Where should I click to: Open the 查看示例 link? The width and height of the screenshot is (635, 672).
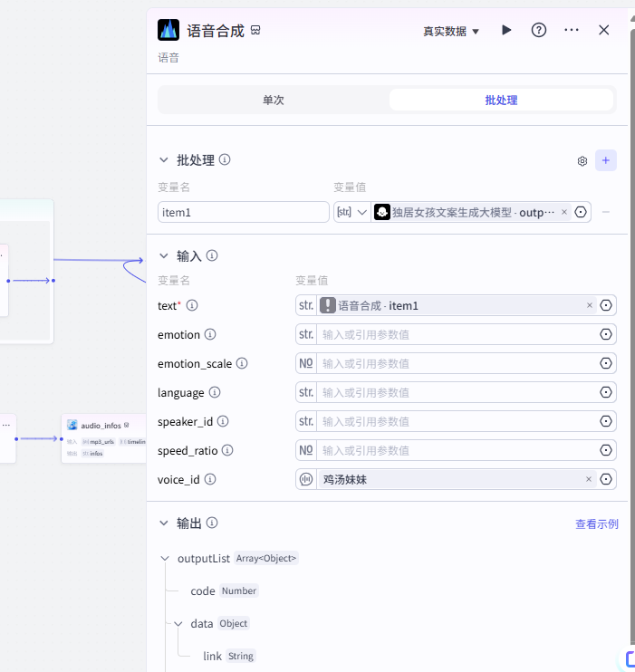tap(596, 523)
